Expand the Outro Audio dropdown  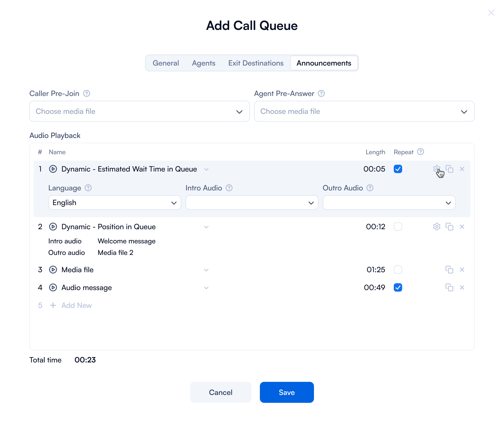click(389, 202)
